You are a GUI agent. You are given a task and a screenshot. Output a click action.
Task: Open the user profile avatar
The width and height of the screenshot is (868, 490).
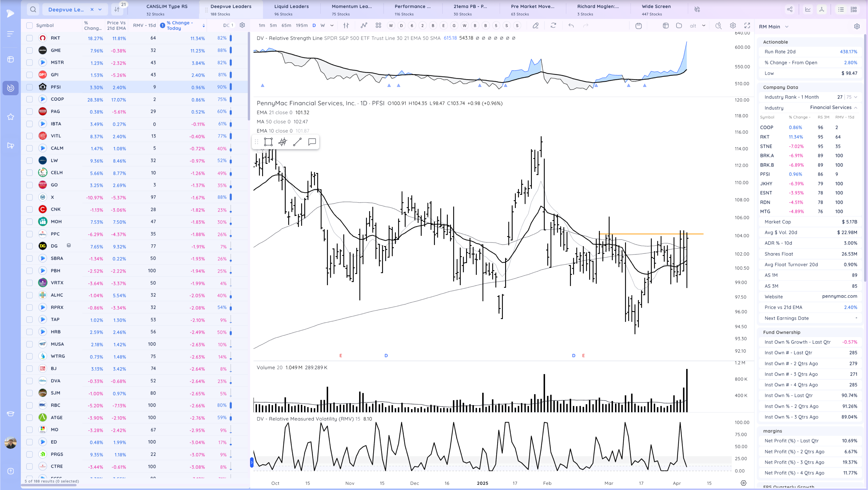click(10, 442)
